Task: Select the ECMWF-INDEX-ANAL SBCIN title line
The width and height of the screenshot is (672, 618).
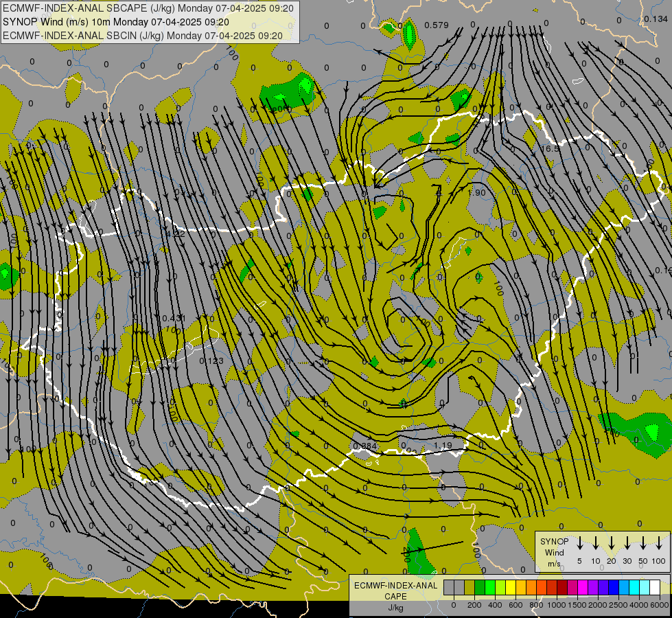Action: [x=143, y=36]
